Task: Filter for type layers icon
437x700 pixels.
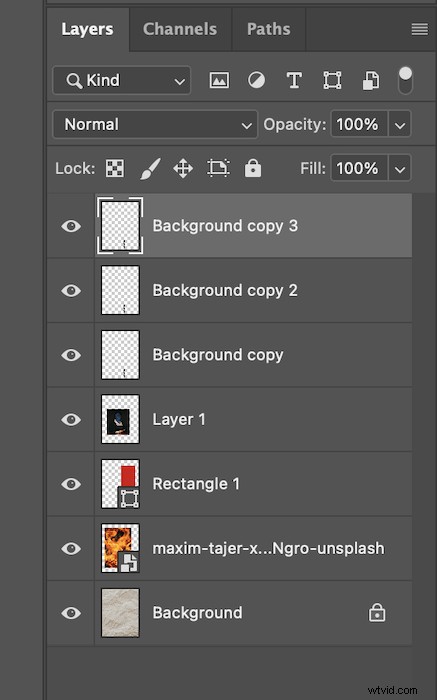Action: click(294, 81)
